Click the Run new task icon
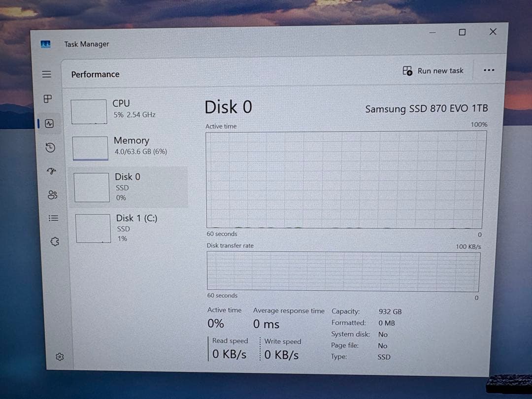The height and width of the screenshot is (399, 532). (407, 70)
